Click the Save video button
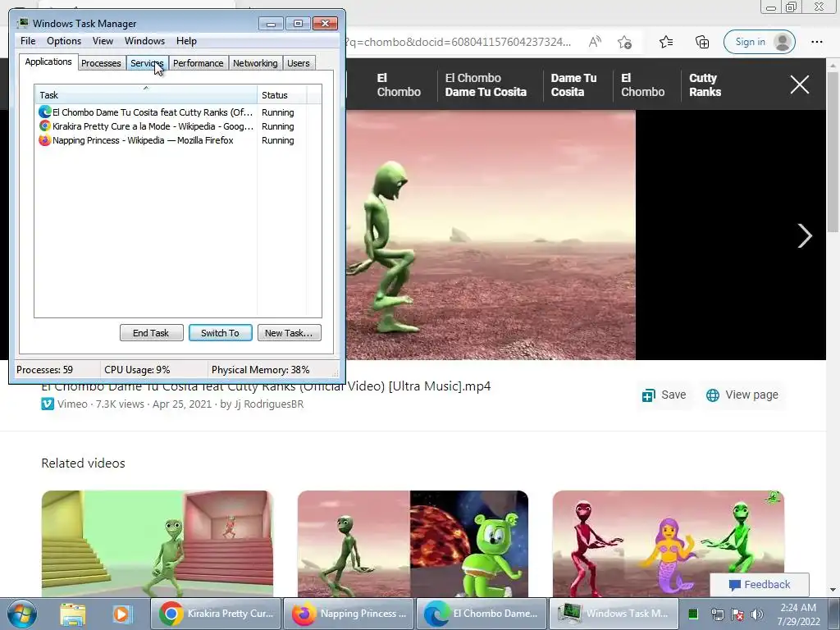 [664, 395]
